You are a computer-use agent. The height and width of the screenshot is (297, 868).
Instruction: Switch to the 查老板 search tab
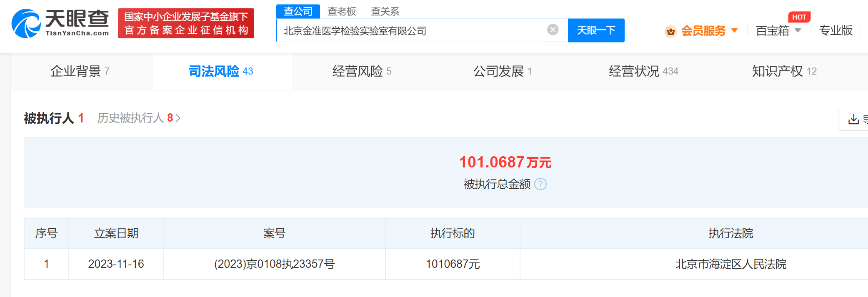tap(341, 11)
